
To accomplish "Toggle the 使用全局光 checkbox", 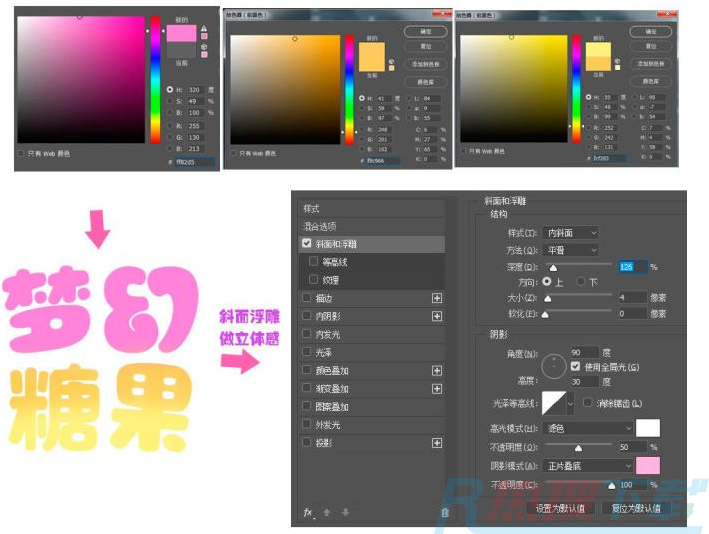I will [x=575, y=367].
